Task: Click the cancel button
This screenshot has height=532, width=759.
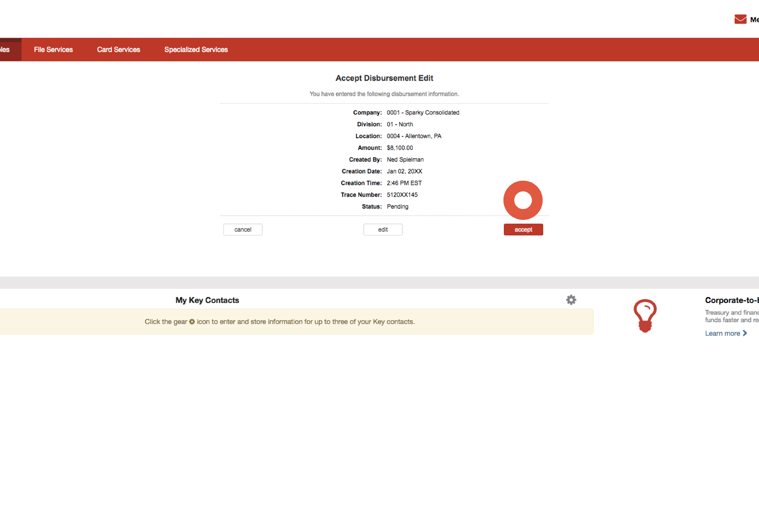Action: click(243, 230)
